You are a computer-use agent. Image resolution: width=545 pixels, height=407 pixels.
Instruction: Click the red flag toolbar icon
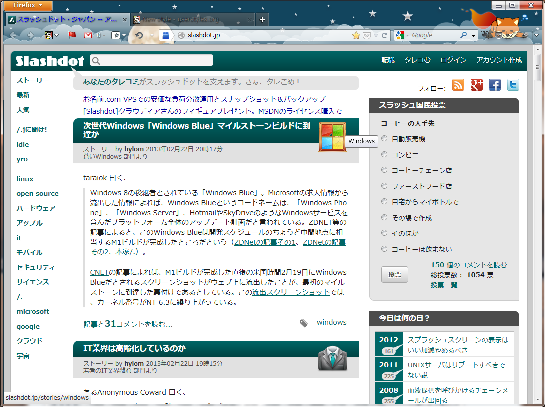(x=72, y=35)
